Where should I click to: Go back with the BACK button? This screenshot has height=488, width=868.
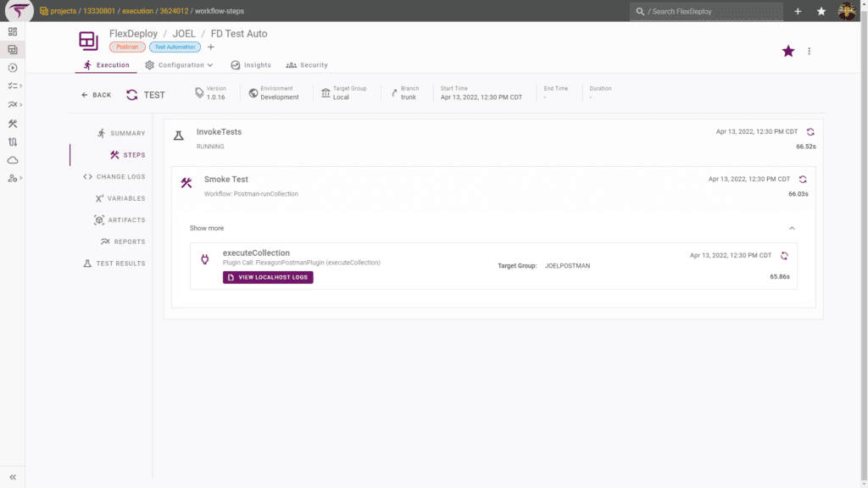[97, 95]
